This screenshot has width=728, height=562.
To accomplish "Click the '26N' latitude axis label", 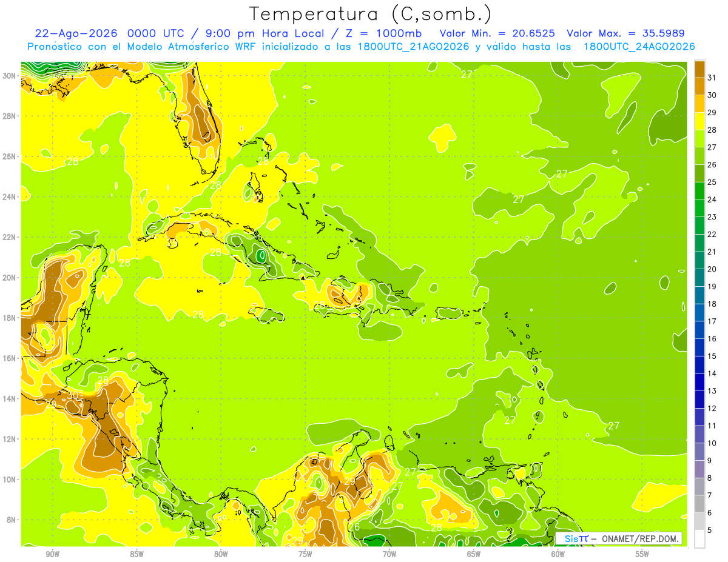I will 10,156.
